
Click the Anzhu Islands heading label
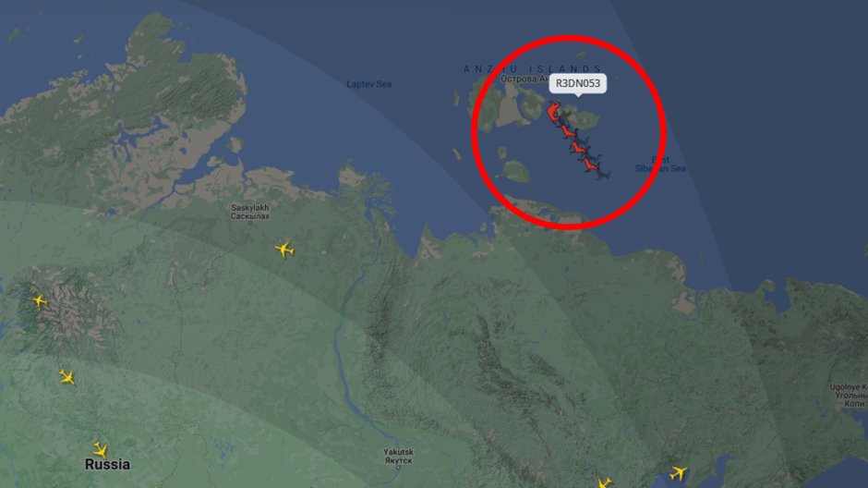coord(532,68)
